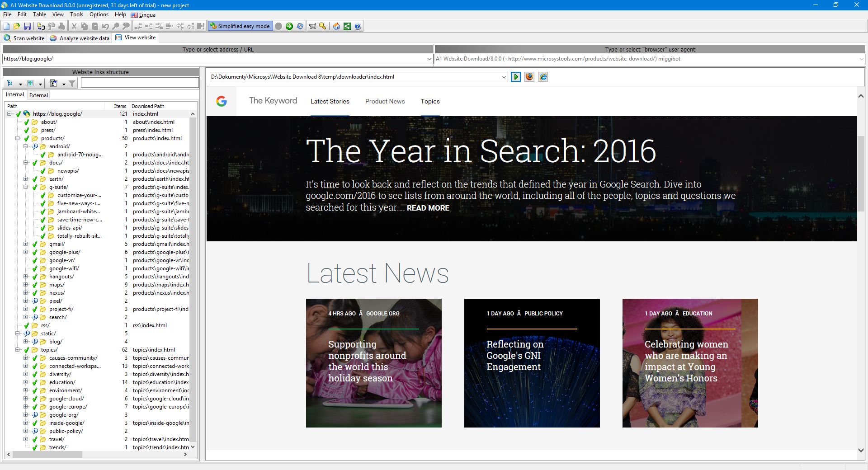
Task: Collapse the products/ tree folder
Action: pos(18,138)
